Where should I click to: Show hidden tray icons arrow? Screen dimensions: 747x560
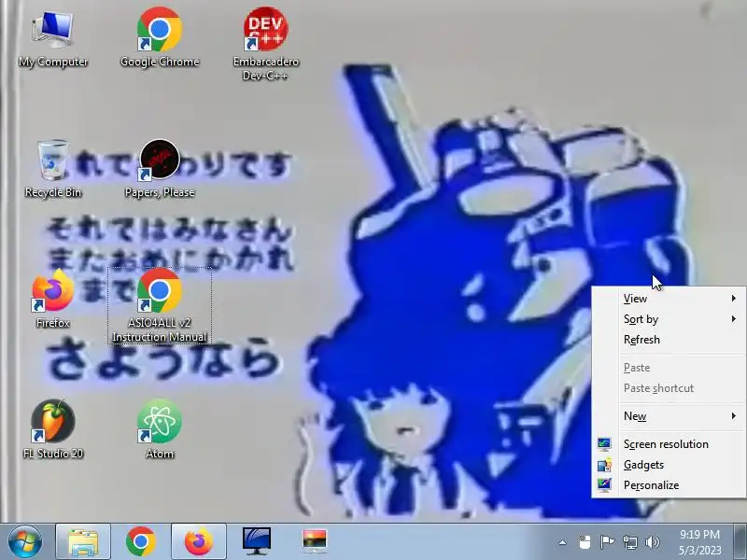point(563,542)
